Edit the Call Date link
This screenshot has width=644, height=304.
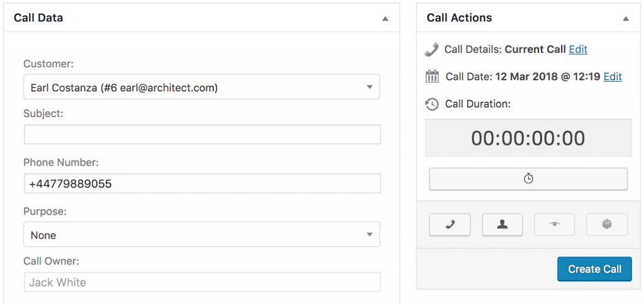click(613, 77)
